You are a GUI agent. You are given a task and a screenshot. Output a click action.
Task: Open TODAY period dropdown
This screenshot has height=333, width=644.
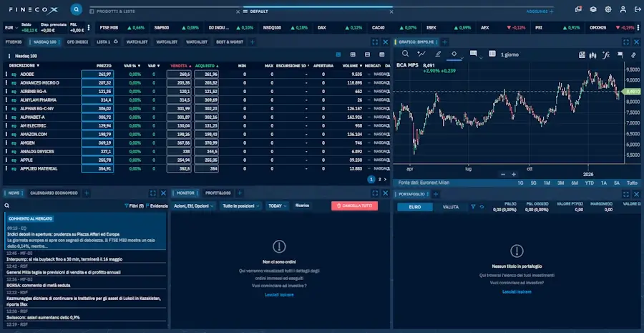click(x=277, y=206)
